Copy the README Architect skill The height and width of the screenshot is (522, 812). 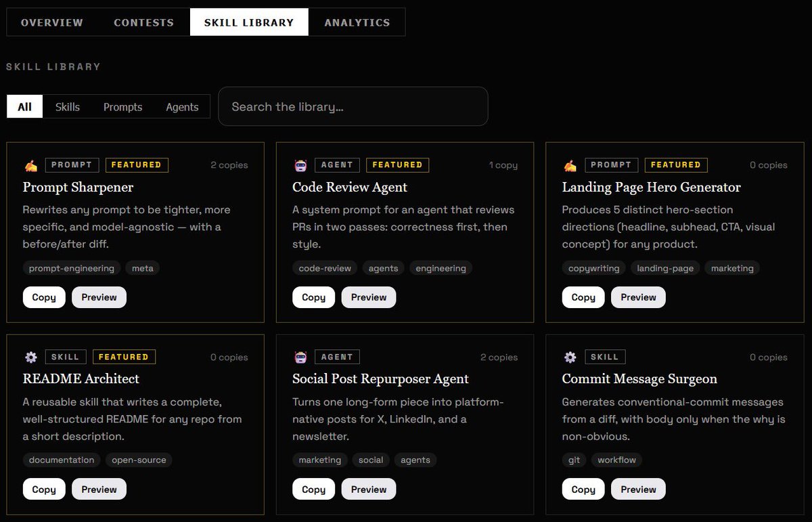click(x=44, y=490)
